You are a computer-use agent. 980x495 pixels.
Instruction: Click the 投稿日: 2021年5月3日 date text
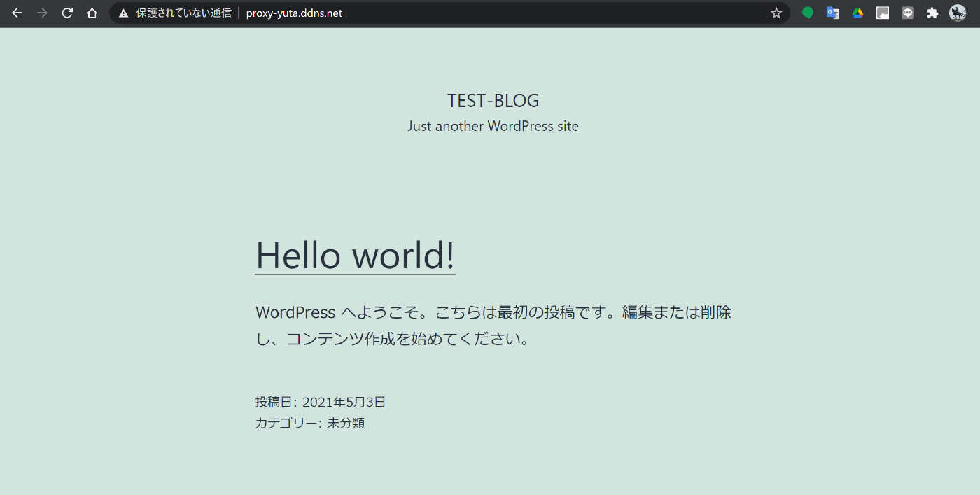coord(321,403)
